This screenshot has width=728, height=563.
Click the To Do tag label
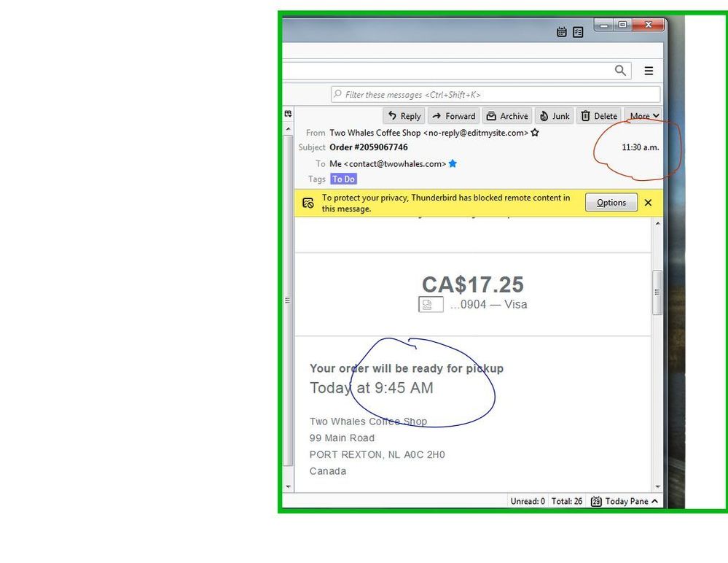pos(343,179)
